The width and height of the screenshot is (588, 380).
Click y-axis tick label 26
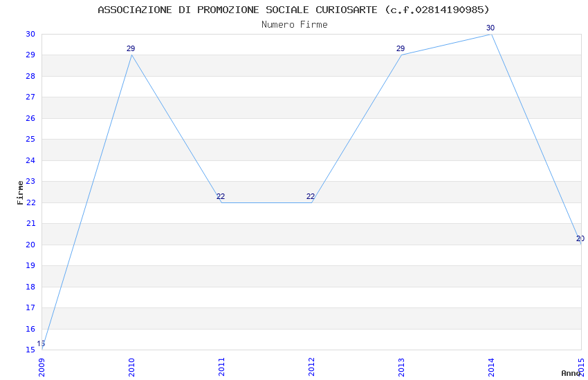pos(30,118)
